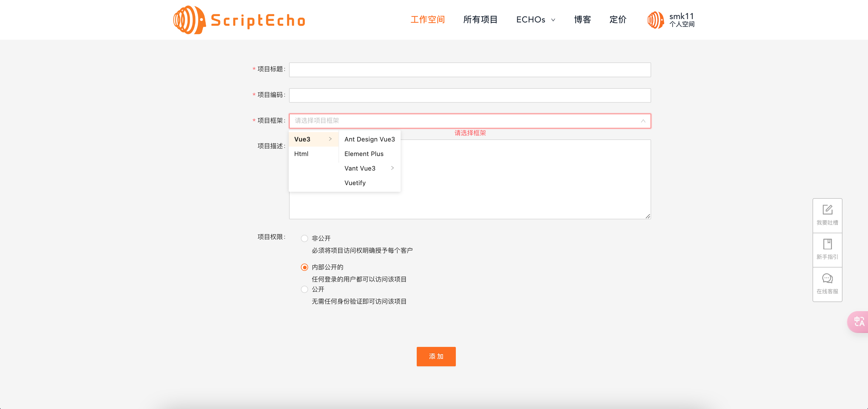Choose Element Plus from framework list
This screenshot has width=868, height=409.
tap(364, 154)
